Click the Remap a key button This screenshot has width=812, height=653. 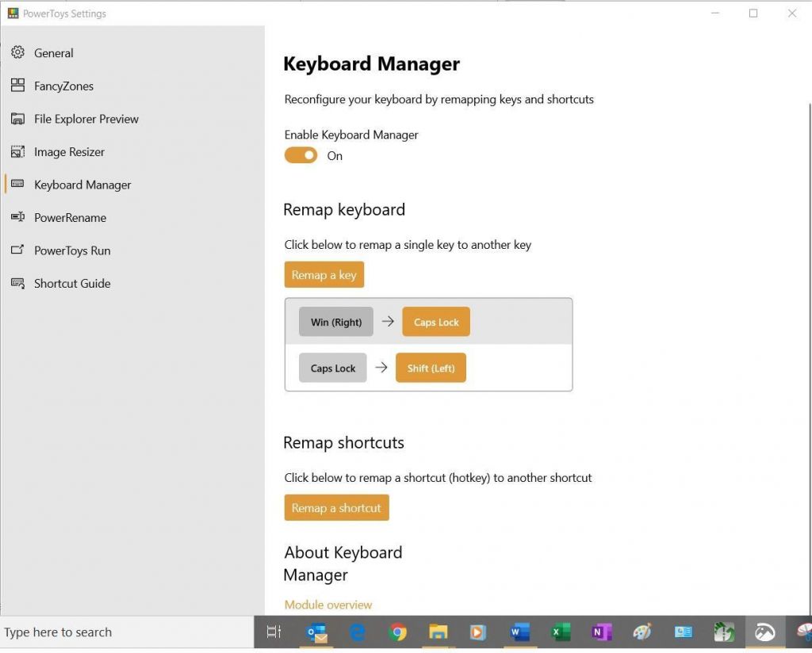[x=324, y=274]
